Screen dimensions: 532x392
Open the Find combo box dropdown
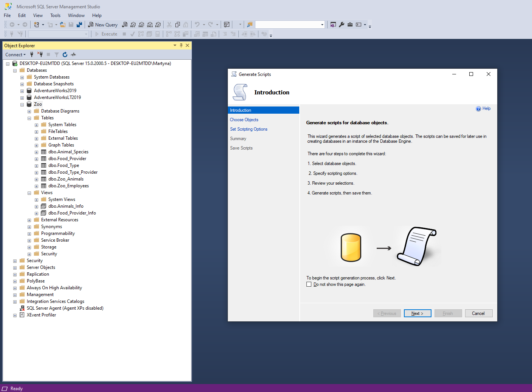322,25
